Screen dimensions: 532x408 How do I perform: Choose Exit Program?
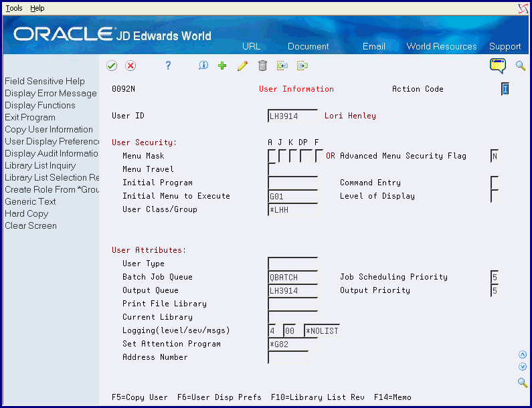pos(30,117)
